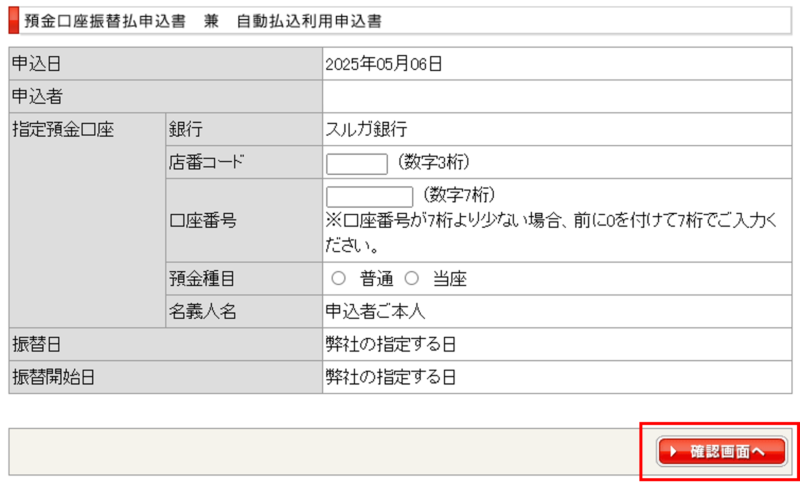Click the 確認画面へ button
Screen dimensions: 800x483
pyautogui.click(x=722, y=451)
